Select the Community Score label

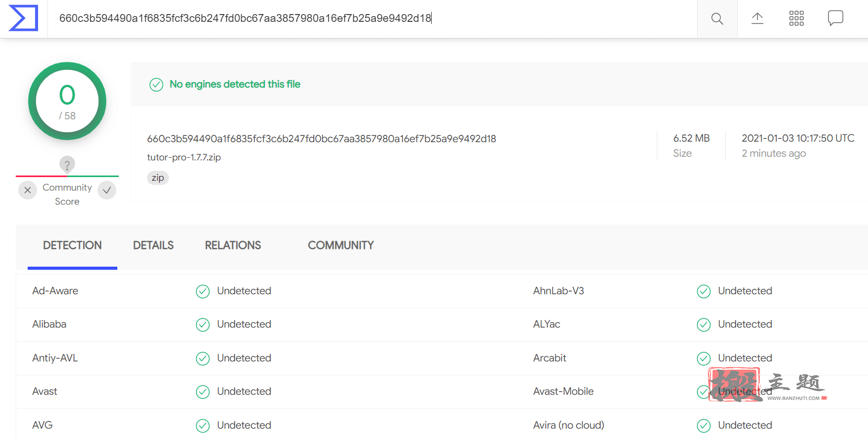[67, 194]
